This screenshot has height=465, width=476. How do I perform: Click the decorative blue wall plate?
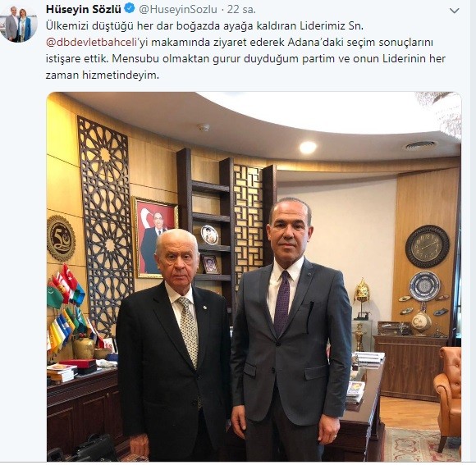pyautogui.click(x=424, y=286)
